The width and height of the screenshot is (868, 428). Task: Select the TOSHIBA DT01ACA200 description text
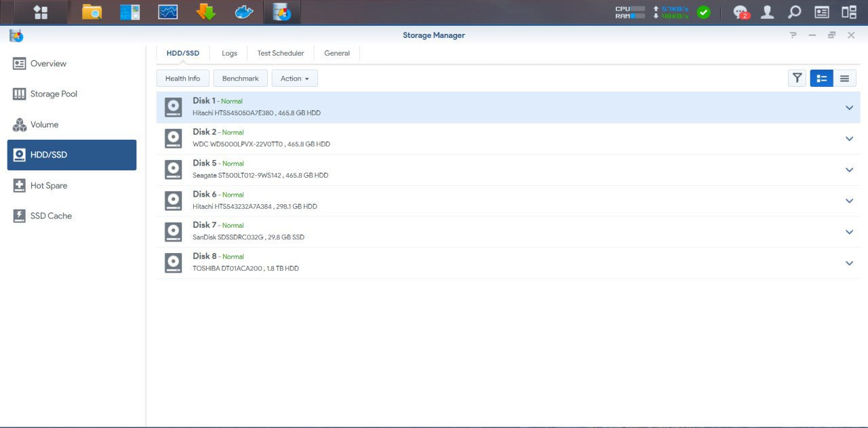pyautogui.click(x=245, y=269)
